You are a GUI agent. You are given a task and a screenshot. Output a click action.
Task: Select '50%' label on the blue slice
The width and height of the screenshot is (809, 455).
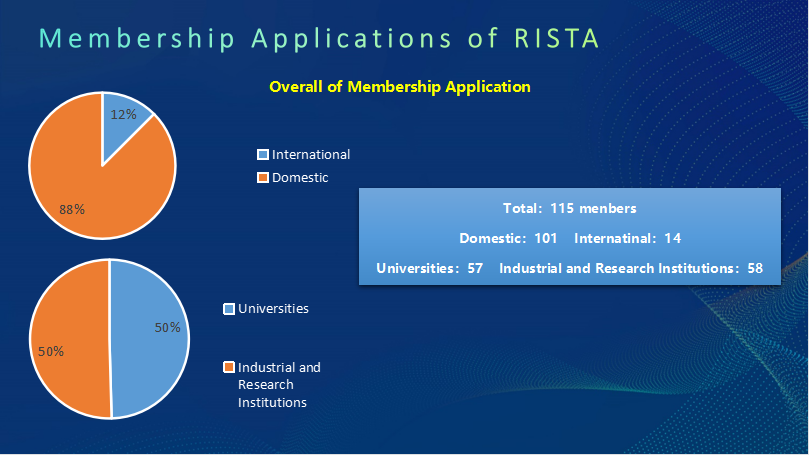[168, 328]
